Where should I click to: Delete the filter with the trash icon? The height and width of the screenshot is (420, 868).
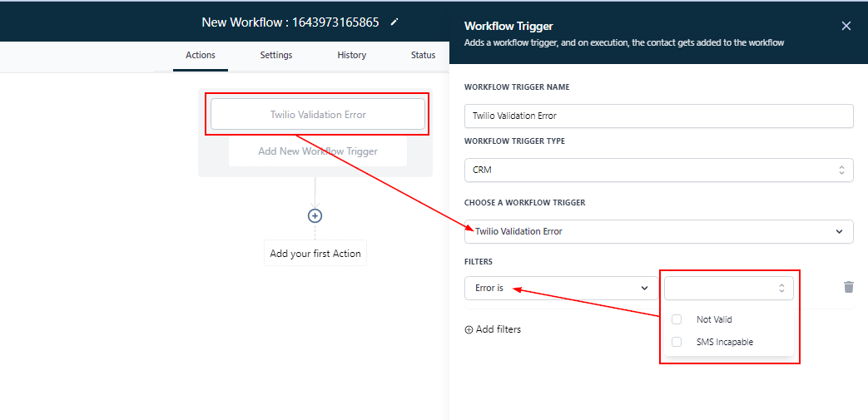click(848, 287)
